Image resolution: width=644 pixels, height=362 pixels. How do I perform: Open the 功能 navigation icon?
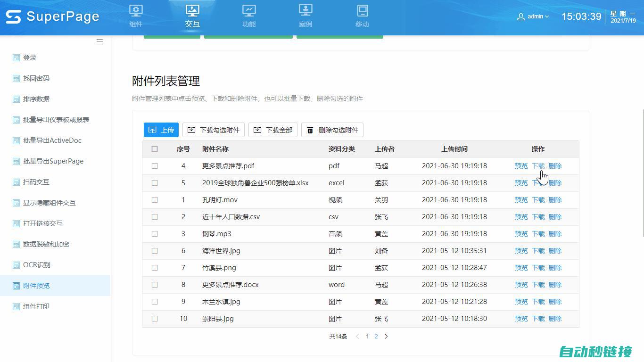(249, 10)
